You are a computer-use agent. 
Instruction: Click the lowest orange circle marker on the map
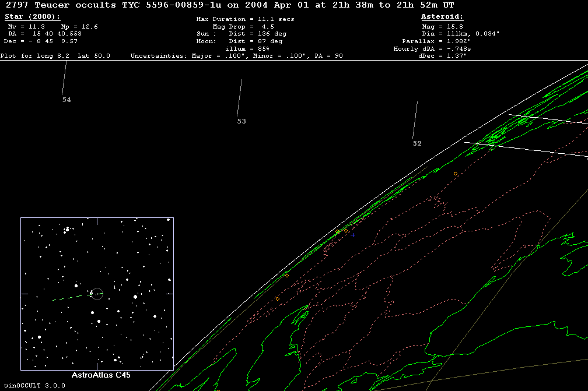click(x=277, y=299)
